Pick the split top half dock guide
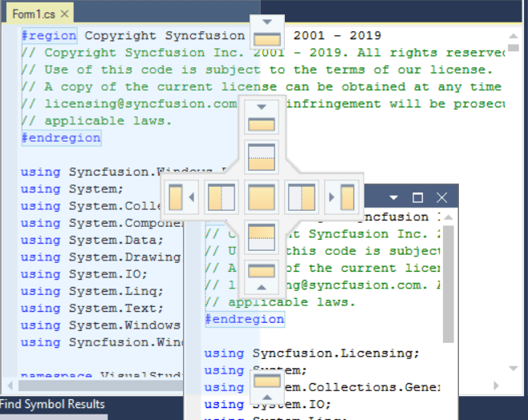Viewport: 528px width, 420px height. tap(262, 157)
